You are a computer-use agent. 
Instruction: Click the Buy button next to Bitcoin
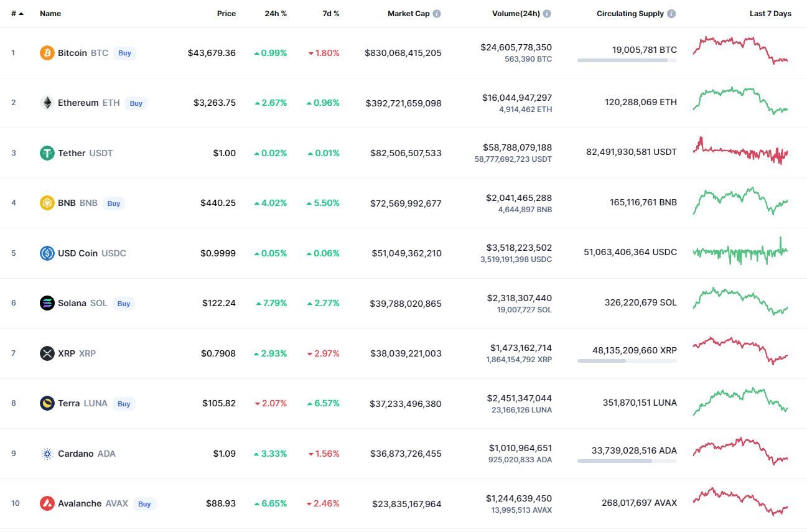125,53
